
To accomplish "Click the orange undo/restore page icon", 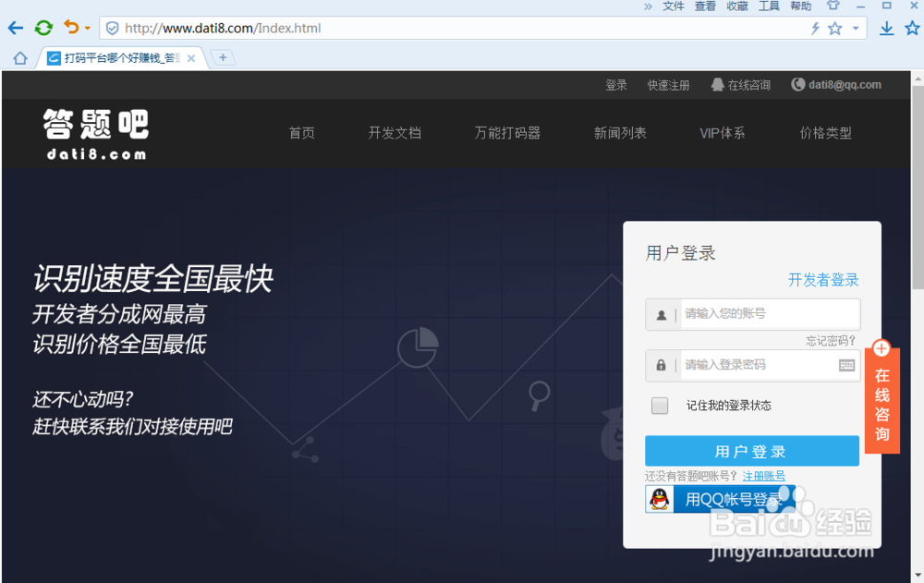I will pos(71,27).
